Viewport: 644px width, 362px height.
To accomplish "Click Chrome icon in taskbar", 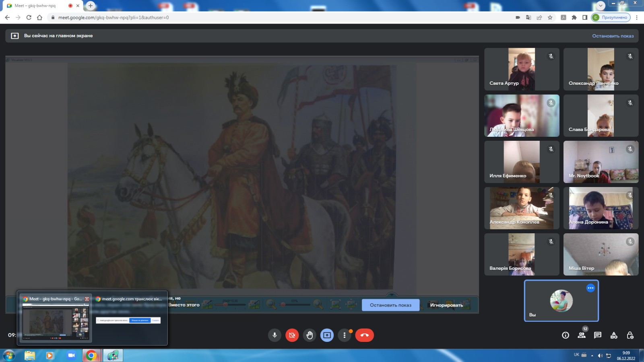I will [x=92, y=356].
